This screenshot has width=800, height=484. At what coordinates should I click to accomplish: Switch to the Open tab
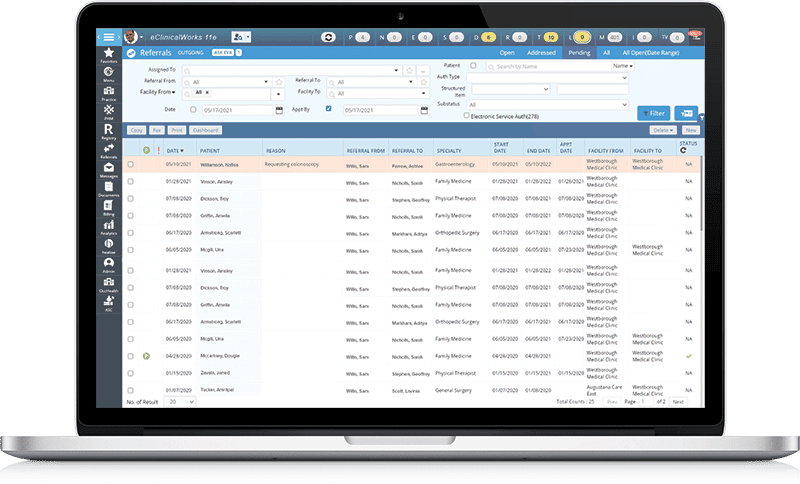507,53
